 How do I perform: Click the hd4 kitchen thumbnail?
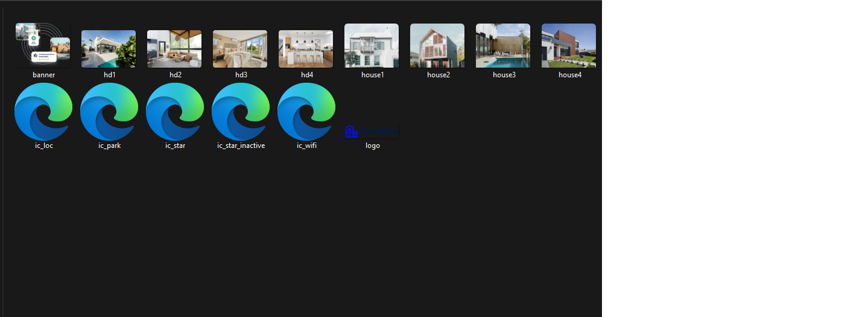(x=306, y=49)
